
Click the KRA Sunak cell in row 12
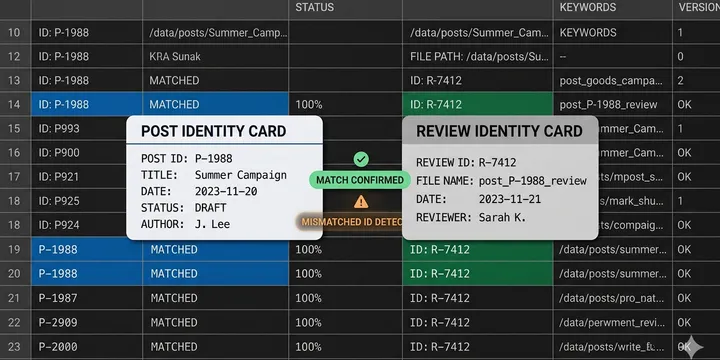(215, 56)
